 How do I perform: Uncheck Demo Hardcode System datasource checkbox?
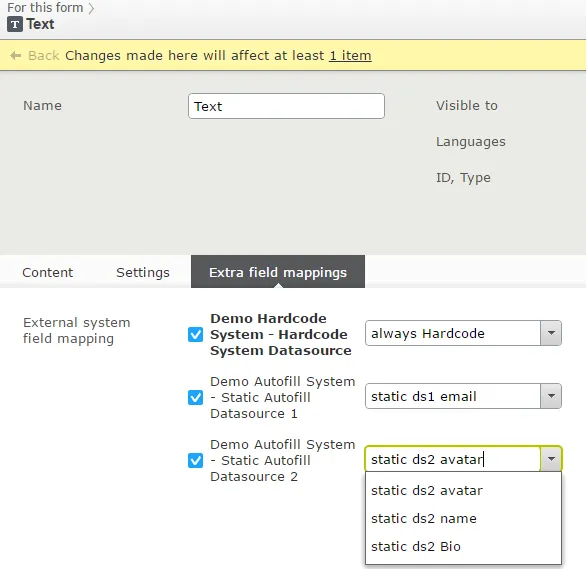click(195, 334)
